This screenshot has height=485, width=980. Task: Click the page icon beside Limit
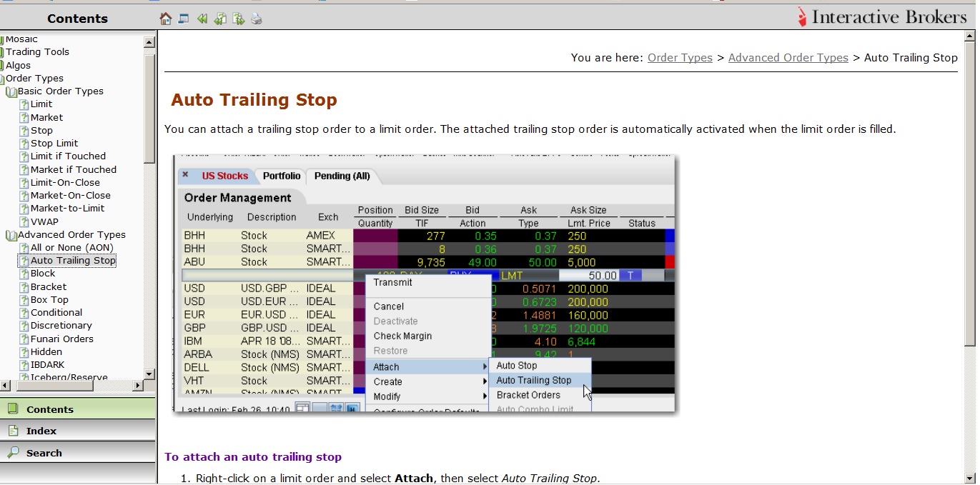coord(24,104)
